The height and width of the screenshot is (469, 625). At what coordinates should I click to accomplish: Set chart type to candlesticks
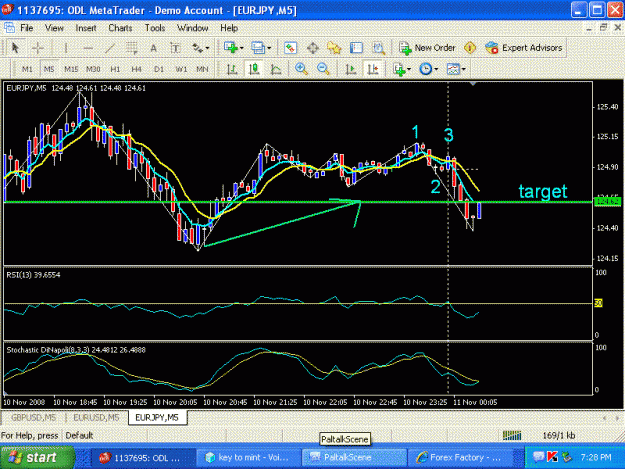coord(254,69)
